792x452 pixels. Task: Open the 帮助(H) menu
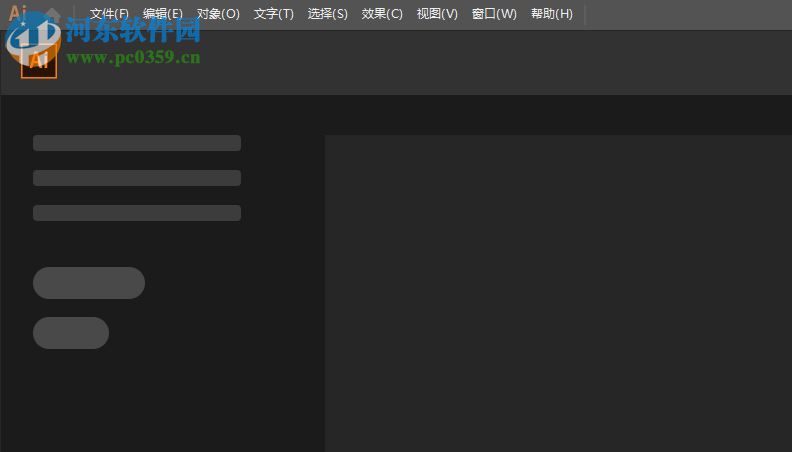coord(552,14)
